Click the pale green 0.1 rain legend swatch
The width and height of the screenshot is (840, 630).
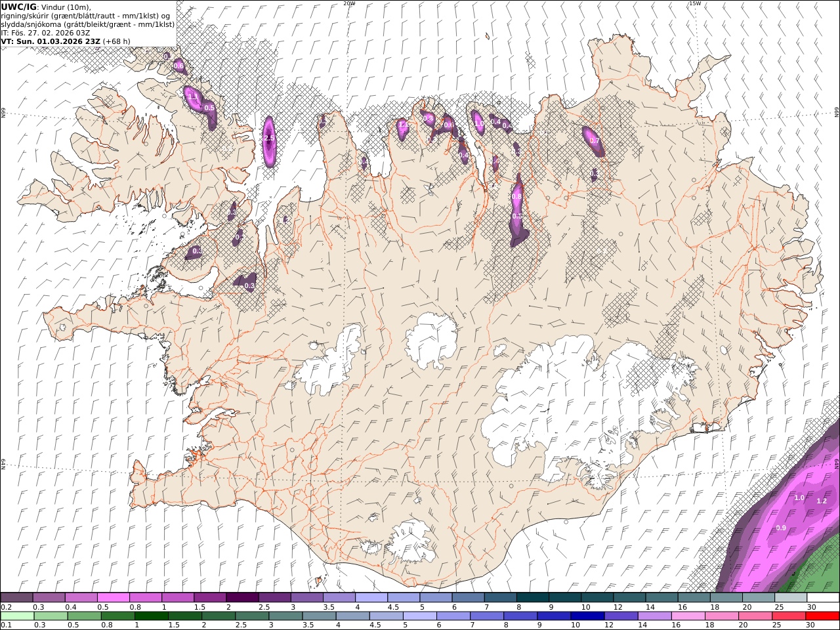(x=17, y=616)
